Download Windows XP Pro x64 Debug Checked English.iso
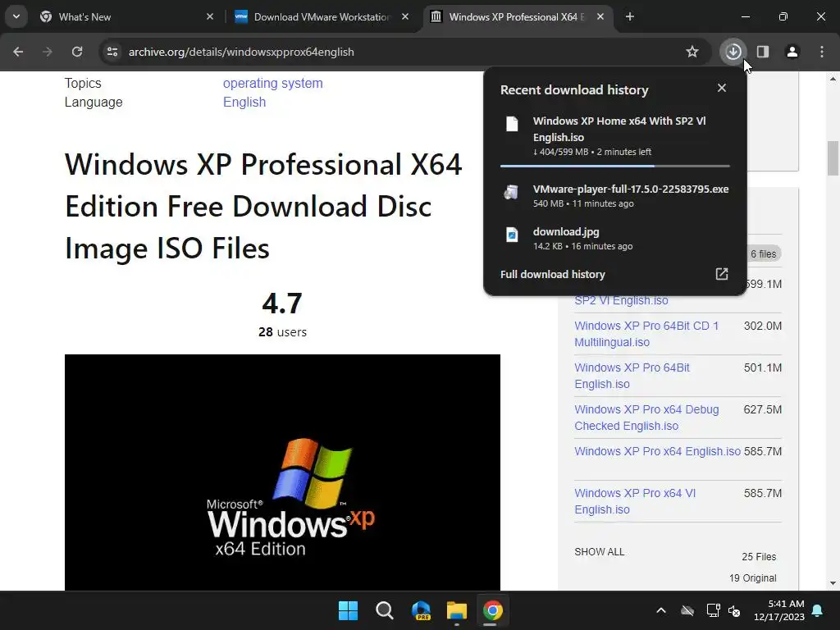840x630 pixels. (646, 418)
